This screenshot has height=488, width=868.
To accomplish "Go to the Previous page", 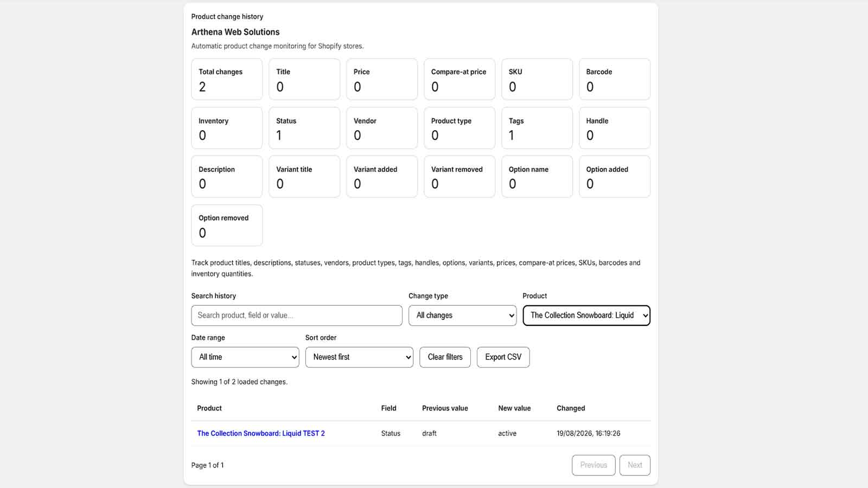I will [593, 465].
